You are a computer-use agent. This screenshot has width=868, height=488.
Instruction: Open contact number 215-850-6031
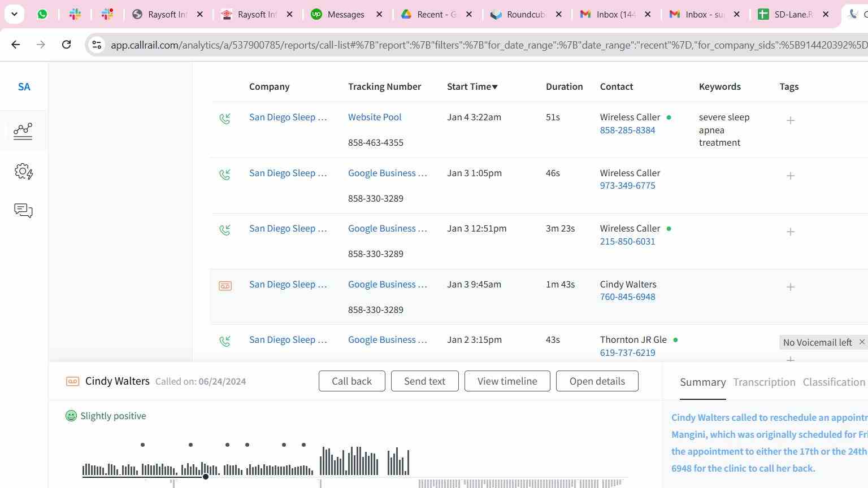628,241
